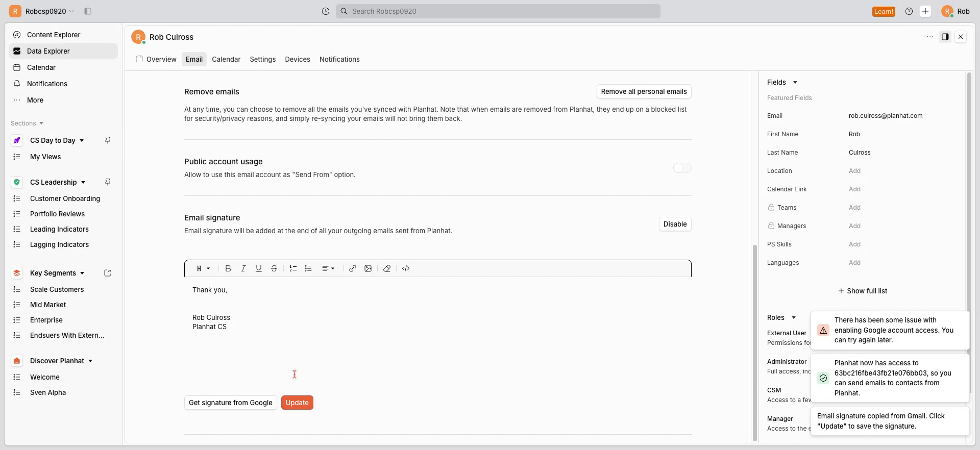Image resolution: width=980 pixels, height=450 pixels.
Task: Click the Content Explorer compass icon
Action: [17, 35]
